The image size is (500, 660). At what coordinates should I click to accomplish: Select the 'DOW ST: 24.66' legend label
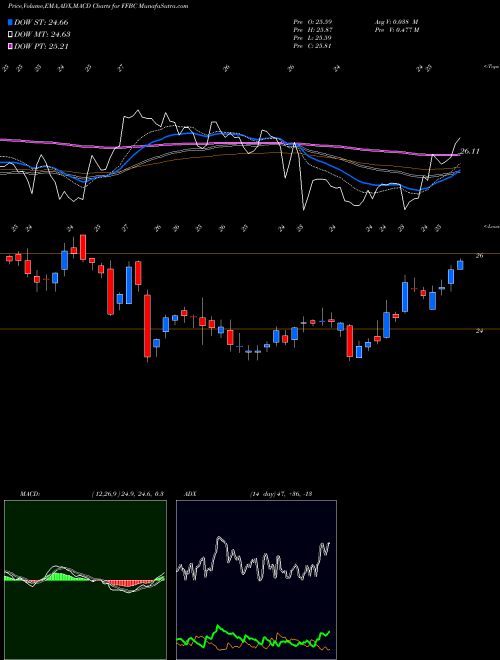41,22
